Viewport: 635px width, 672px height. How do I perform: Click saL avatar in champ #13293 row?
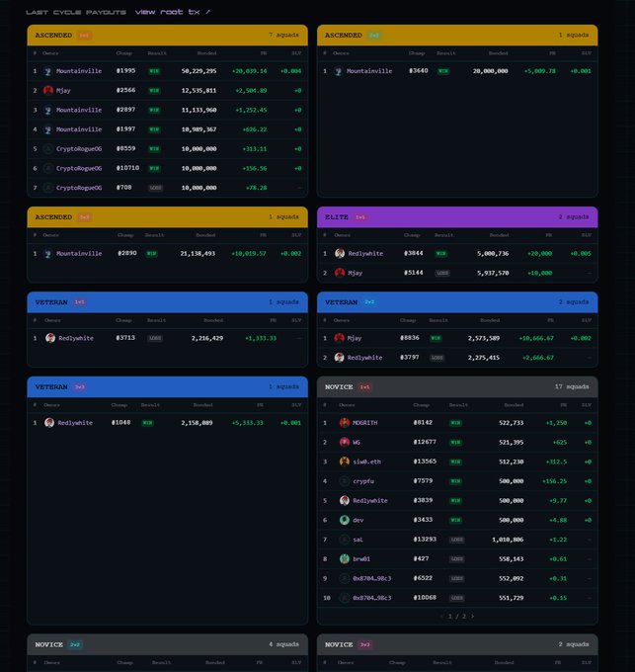(x=345, y=540)
